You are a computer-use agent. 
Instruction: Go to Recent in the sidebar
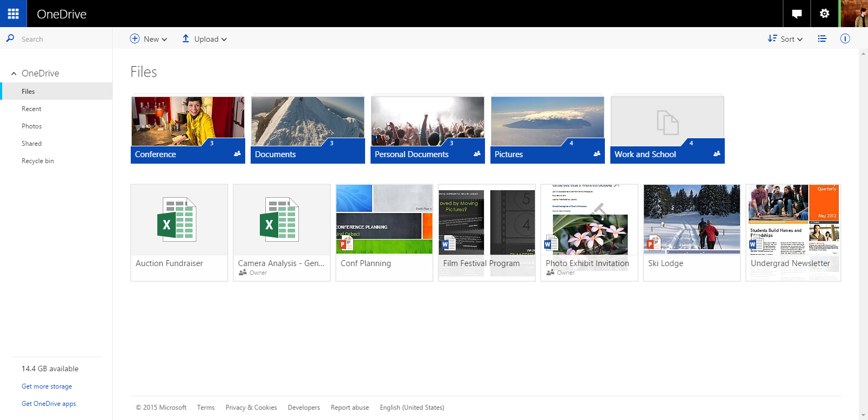pyautogui.click(x=31, y=109)
